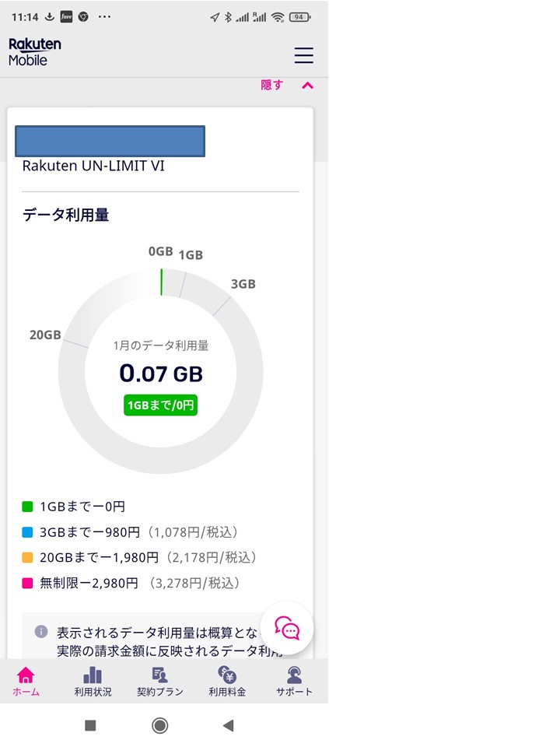Image resolution: width=560 pixels, height=747 pixels.
Task: Tap 1GBまでー0円 legend text
Action: tap(82, 507)
